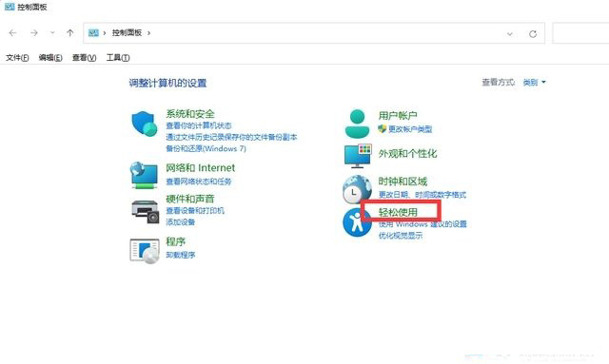Open the 外观和个性化 category link
609x364 pixels.
click(x=408, y=154)
